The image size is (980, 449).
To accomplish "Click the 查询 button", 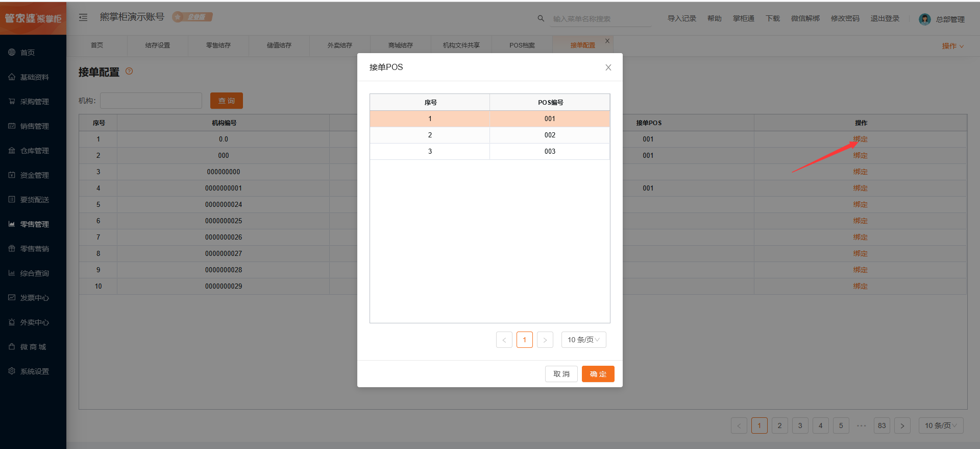I will pos(226,101).
